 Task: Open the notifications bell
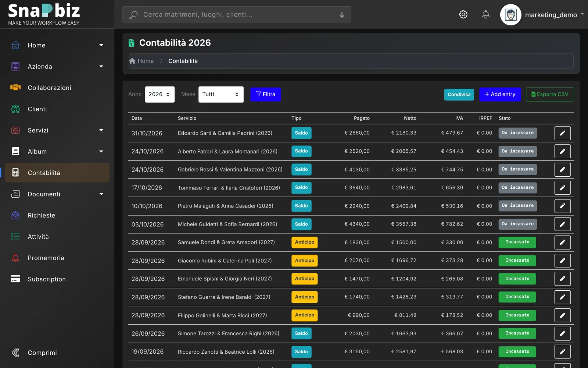pyautogui.click(x=485, y=14)
